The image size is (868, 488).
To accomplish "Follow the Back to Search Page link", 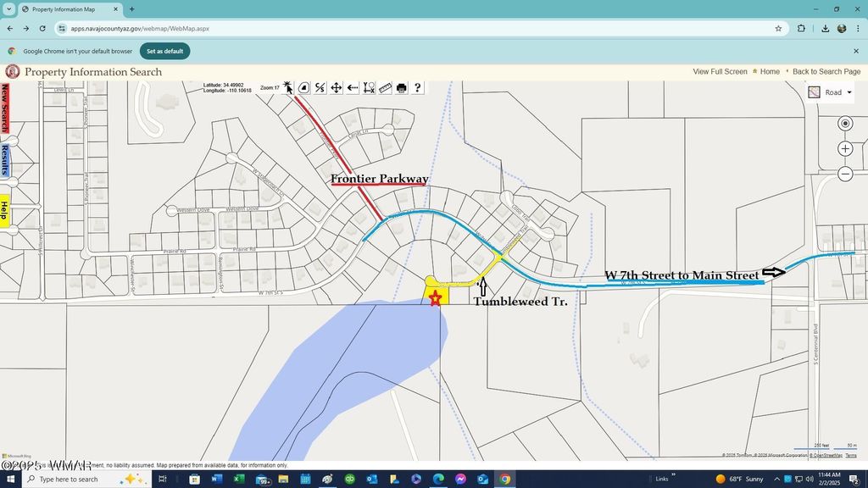I will pos(826,72).
